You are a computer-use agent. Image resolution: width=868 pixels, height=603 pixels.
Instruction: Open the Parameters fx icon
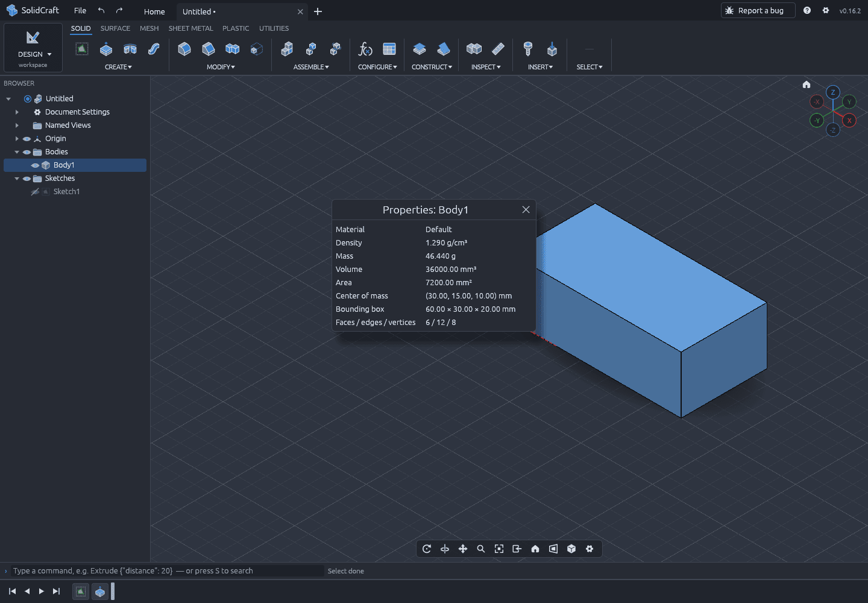pos(365,49)
